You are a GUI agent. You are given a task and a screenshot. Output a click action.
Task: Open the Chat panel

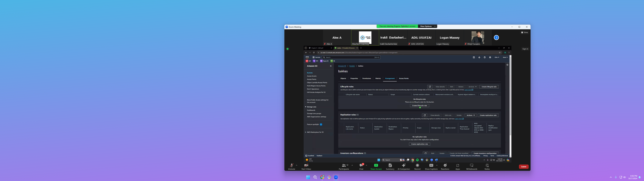(361, 166)
